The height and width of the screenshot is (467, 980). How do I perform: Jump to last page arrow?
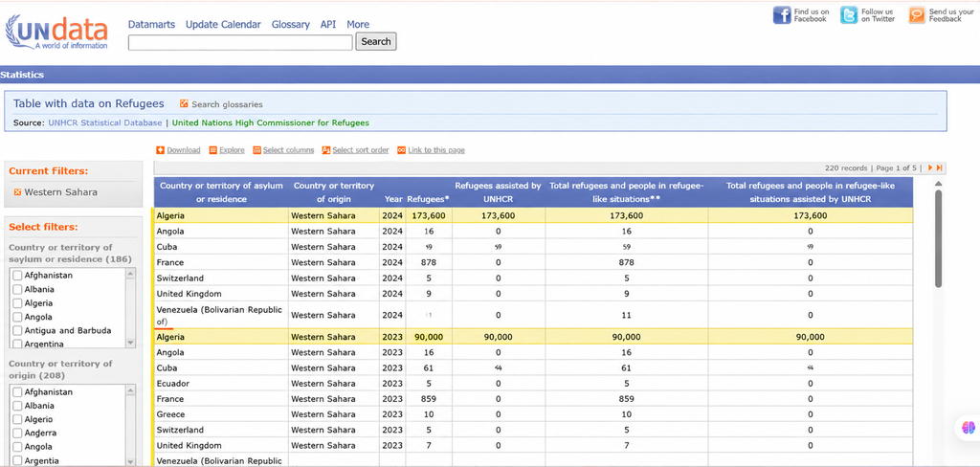click(939, 167)
